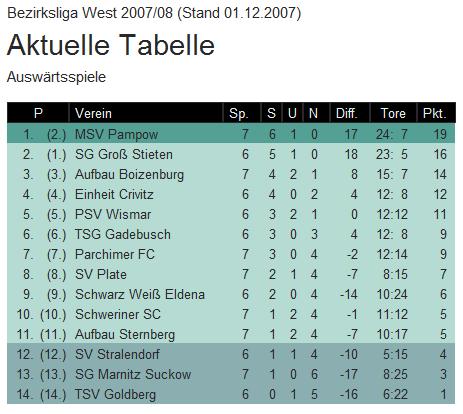Click SV Plate team name
463x414 pixels.
tap(101, 274)
